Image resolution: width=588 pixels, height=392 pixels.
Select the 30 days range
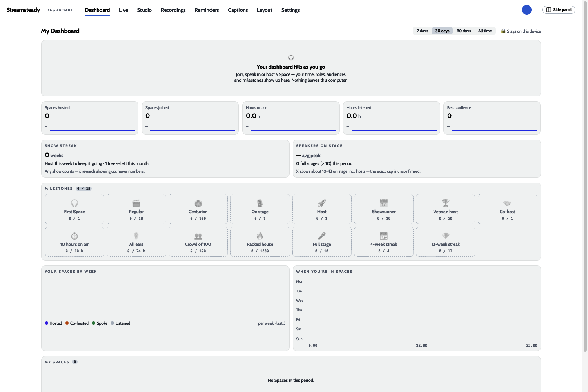[x=442, y=31]
